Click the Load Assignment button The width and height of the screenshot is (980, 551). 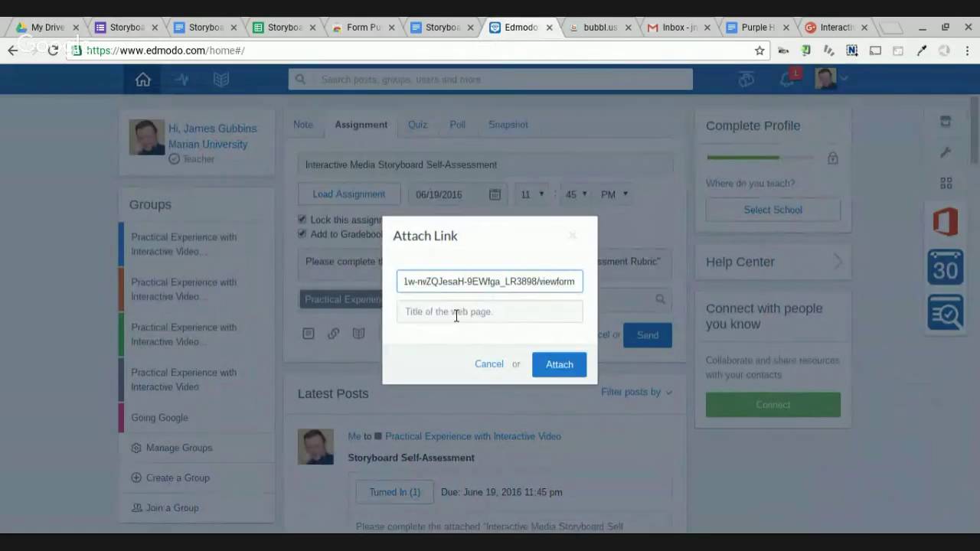(349, 194)
